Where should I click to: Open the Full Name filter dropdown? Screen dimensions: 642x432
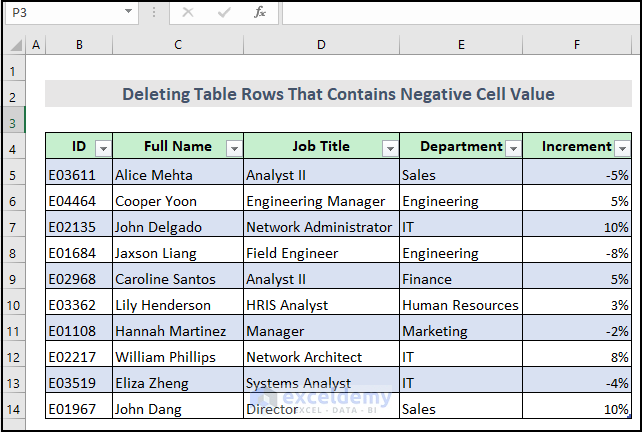click(x=233, y=148)
